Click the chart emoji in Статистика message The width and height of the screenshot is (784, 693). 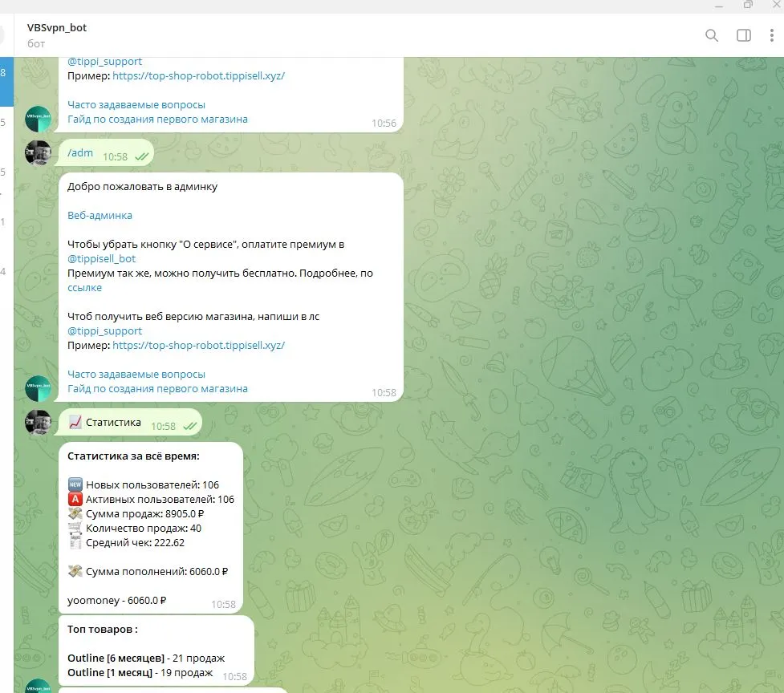[x=75, y=422]
